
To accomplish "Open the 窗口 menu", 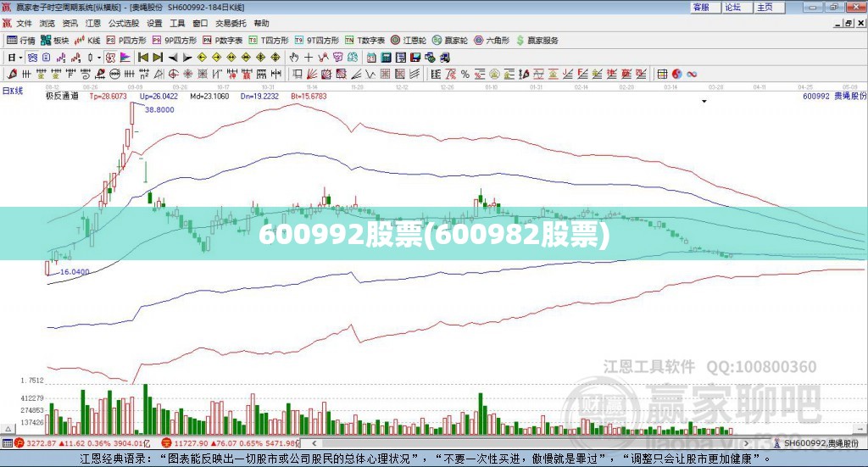I will (200, 23).
